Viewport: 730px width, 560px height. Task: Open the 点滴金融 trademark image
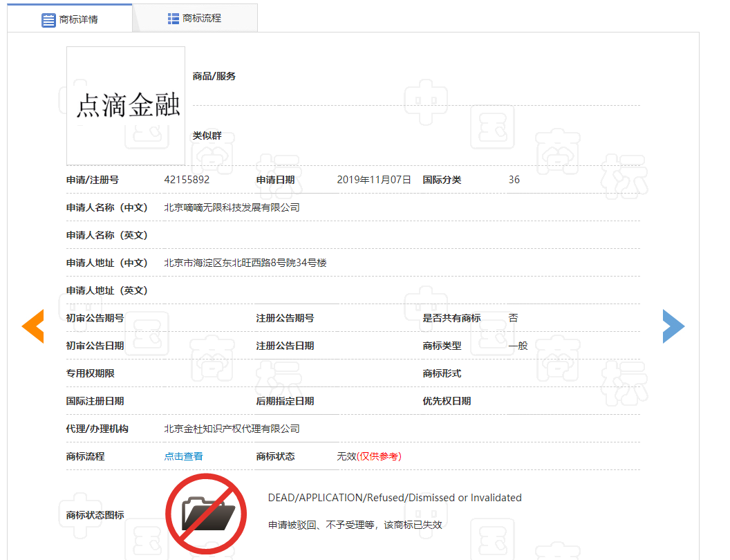(x=126, y=105)
